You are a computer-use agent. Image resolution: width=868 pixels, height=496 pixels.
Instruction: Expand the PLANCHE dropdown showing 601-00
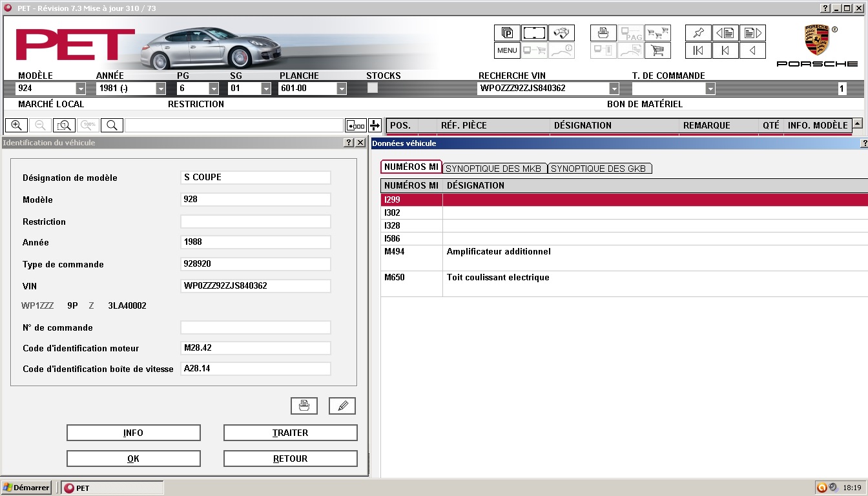tap(342, 88)
